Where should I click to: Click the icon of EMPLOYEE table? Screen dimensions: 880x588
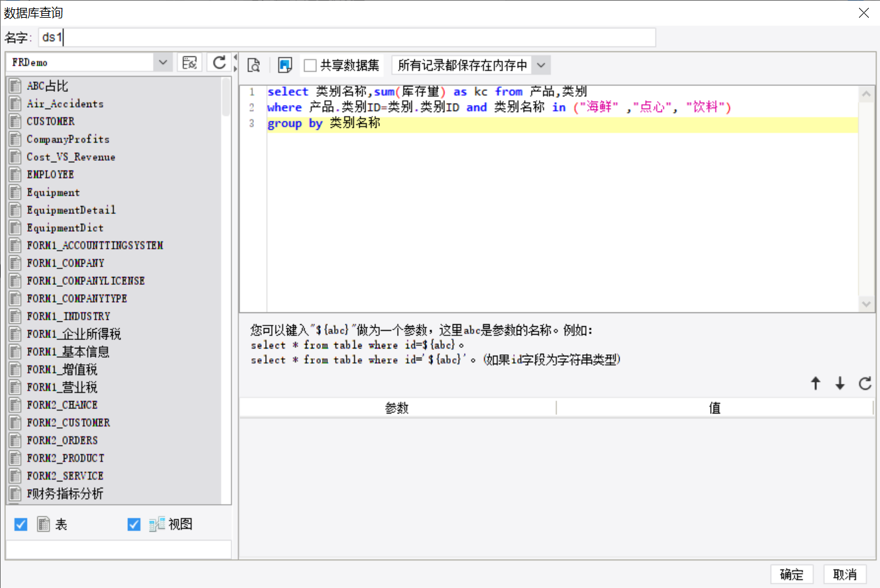(x=15, y=175)
